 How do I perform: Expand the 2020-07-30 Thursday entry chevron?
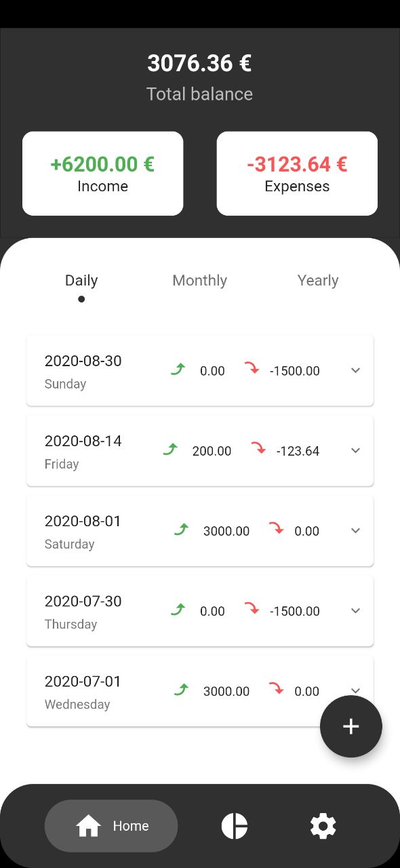coord(355,610)
